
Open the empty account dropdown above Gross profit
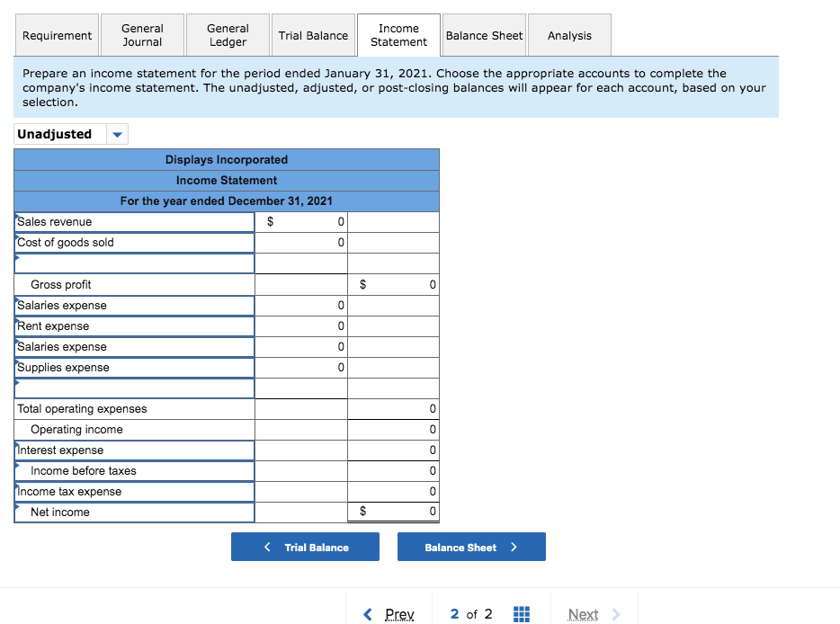click(x=135, y=263)
